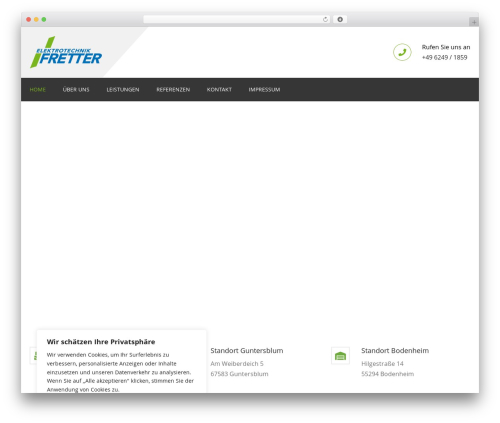The height and width of the screenshot is (423, 500).
Task: Click '67583 Guntersblum' text
Action: 239,374
